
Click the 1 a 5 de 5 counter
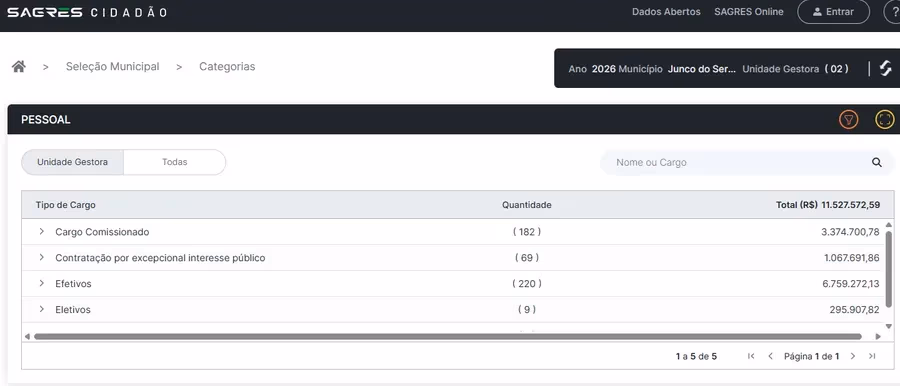pos(696,356)
